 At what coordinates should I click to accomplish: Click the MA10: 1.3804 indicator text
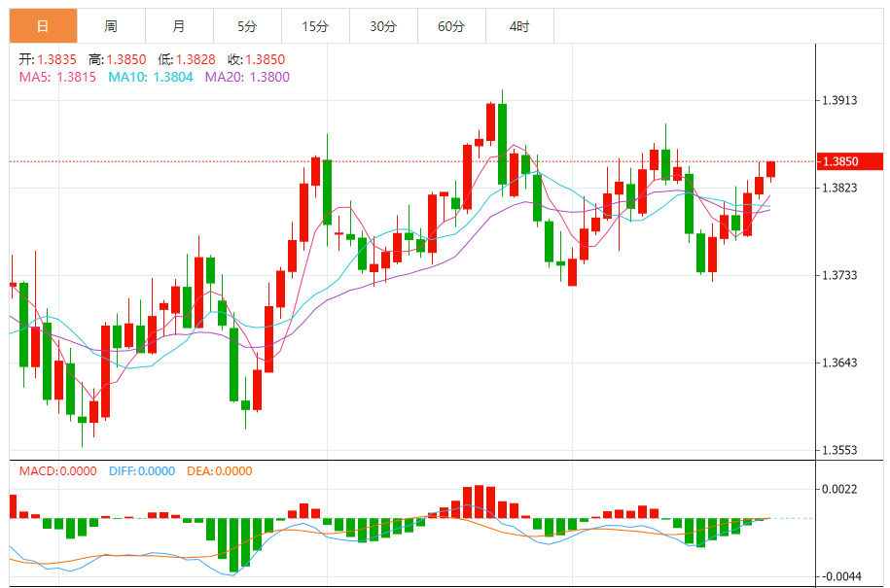(151, 77)
